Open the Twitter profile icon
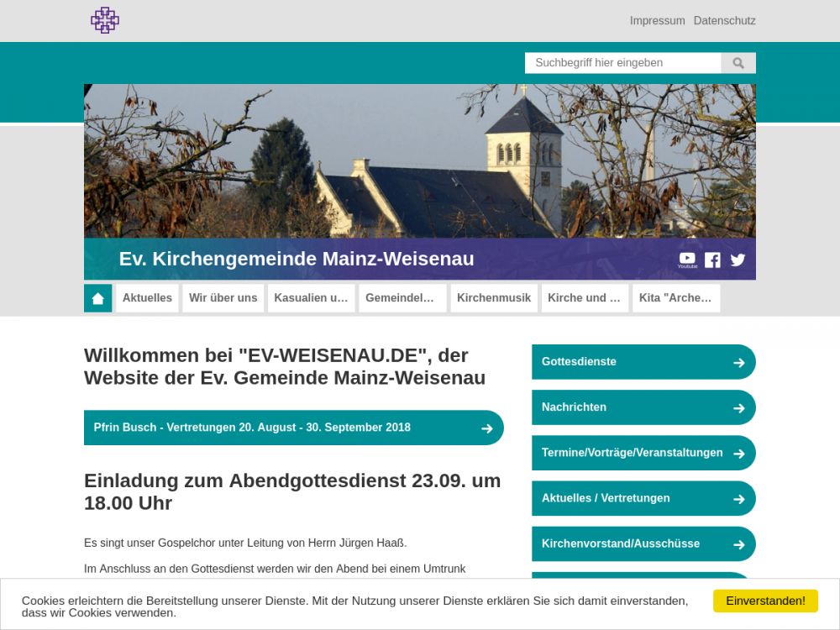 [738, 260]
